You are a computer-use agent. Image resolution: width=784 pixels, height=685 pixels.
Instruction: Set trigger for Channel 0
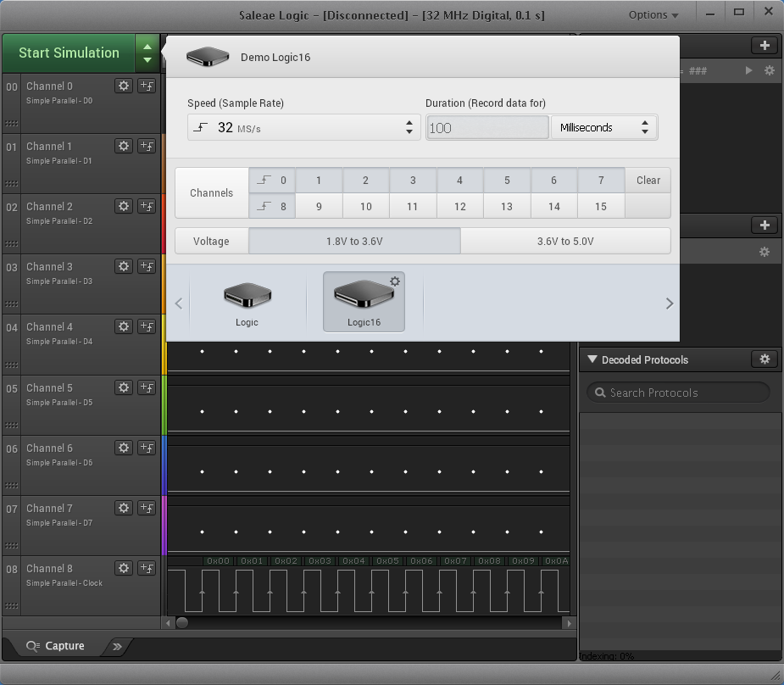coord(147,86)
